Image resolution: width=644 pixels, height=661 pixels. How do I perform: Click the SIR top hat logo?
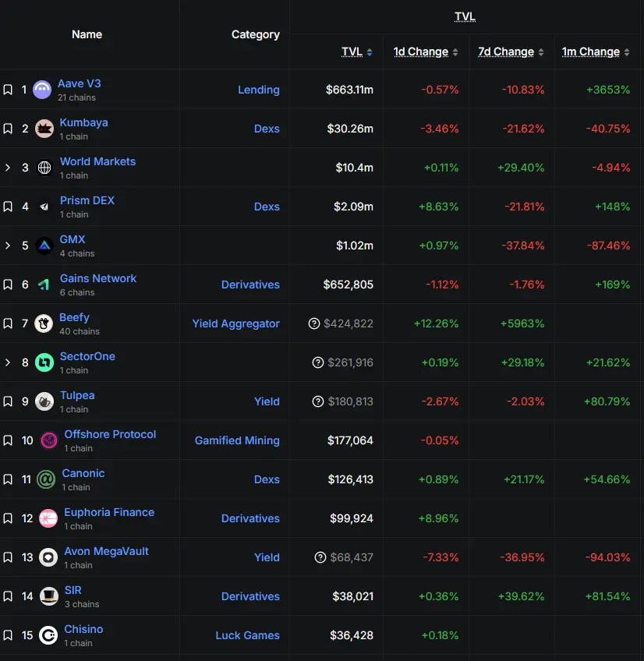(49, 596)
